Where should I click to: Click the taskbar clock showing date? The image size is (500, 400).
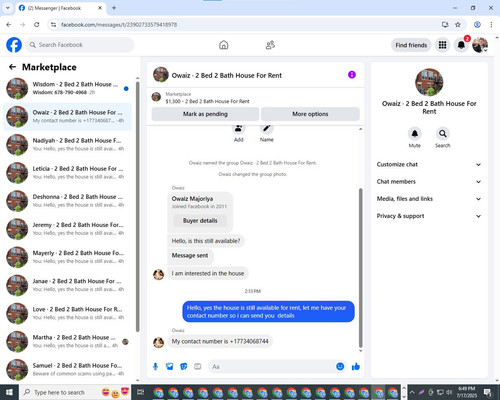pyautogui.click(x=467, y=392)
